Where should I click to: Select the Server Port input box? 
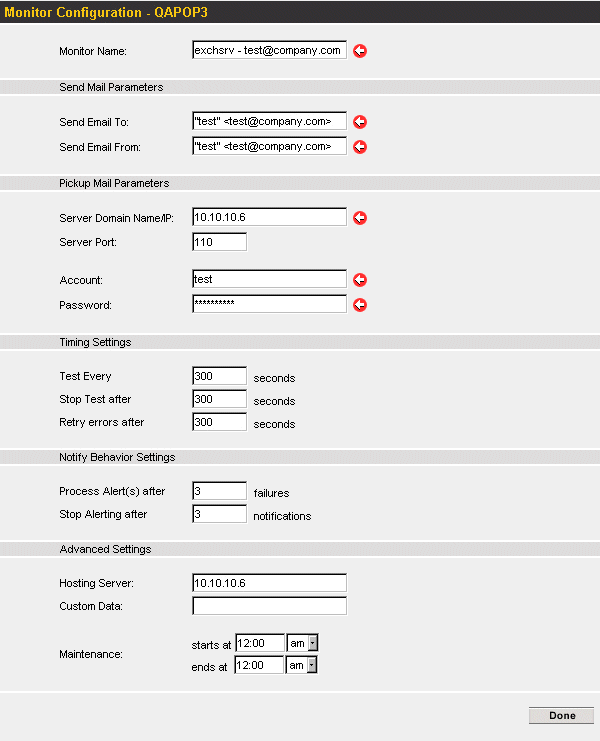pos(219,242)
